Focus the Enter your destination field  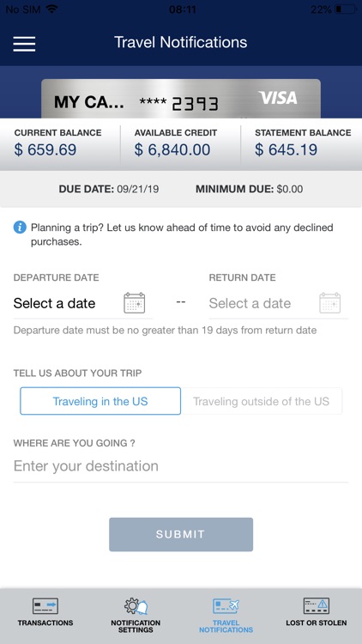(181, 466)
